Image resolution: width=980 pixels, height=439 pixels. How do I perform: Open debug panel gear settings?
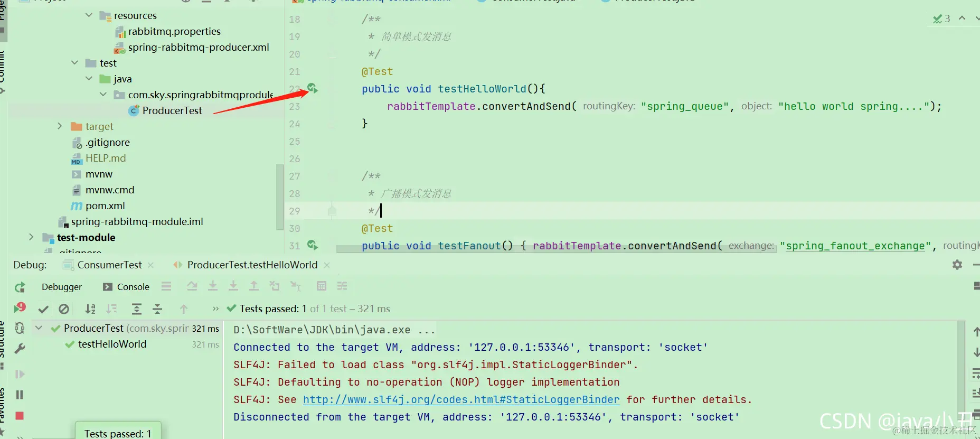click(957, 265)
